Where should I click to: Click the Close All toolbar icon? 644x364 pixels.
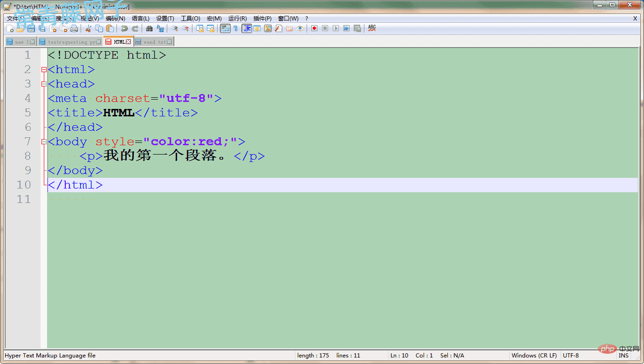tap(63, 28)
